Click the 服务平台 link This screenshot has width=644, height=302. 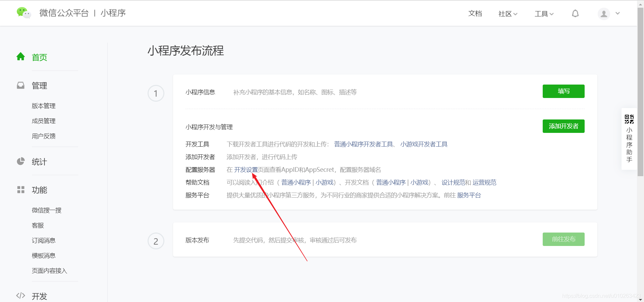click(x=469, y=195)
